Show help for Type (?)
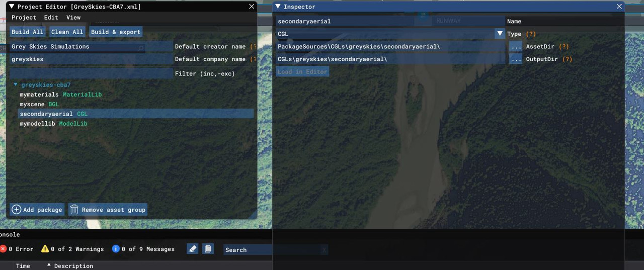 (x=531, y=34)
